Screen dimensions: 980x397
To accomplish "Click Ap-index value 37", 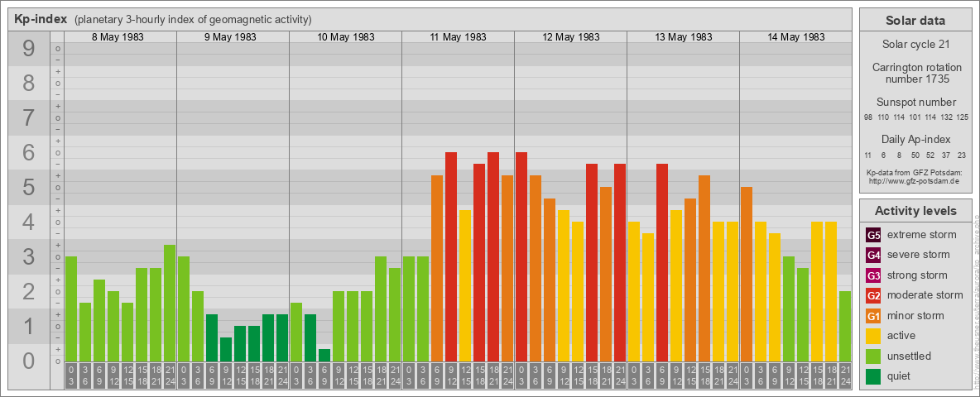I will [946, 155].
